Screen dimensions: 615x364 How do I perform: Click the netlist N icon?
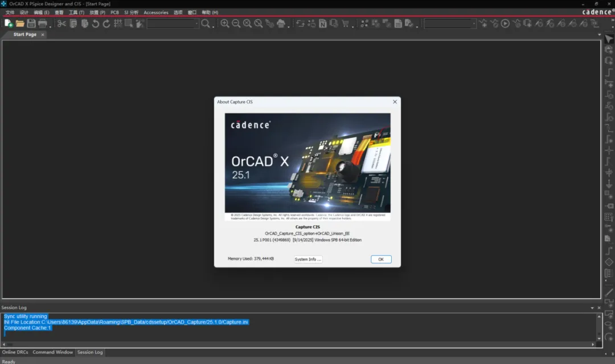pyautogui.click(x=323, y=24)
